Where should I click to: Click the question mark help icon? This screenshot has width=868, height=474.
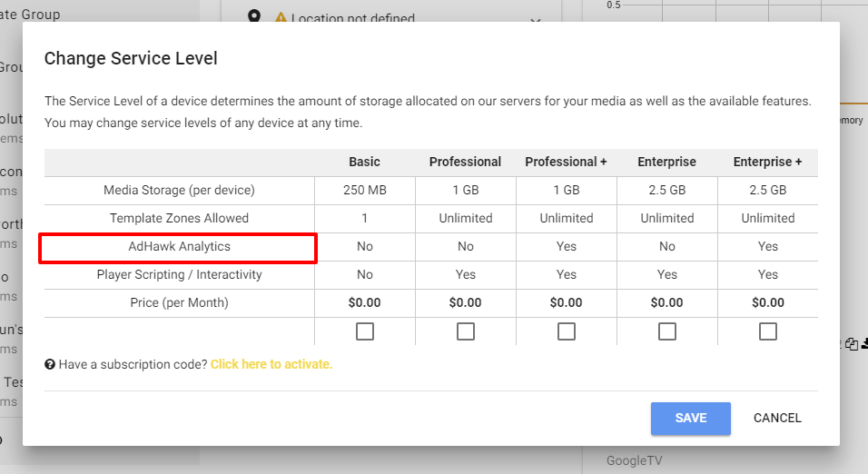(50, 364)
